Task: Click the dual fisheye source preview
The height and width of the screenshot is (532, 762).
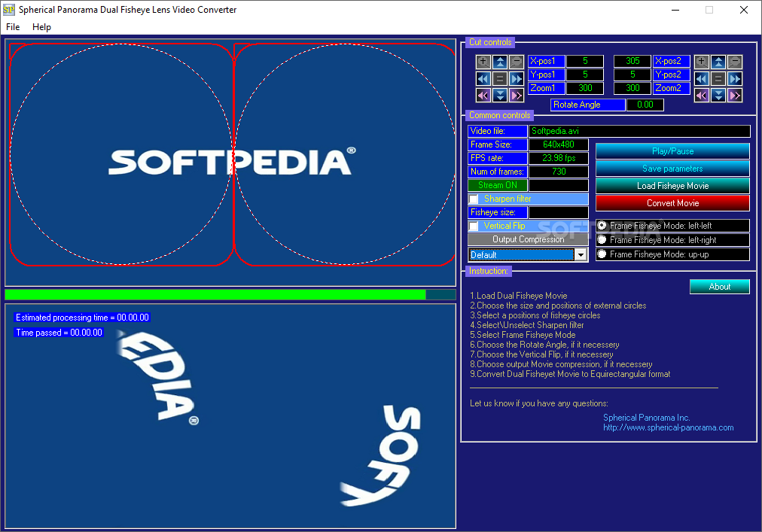Action: click(x=230, y=163)
